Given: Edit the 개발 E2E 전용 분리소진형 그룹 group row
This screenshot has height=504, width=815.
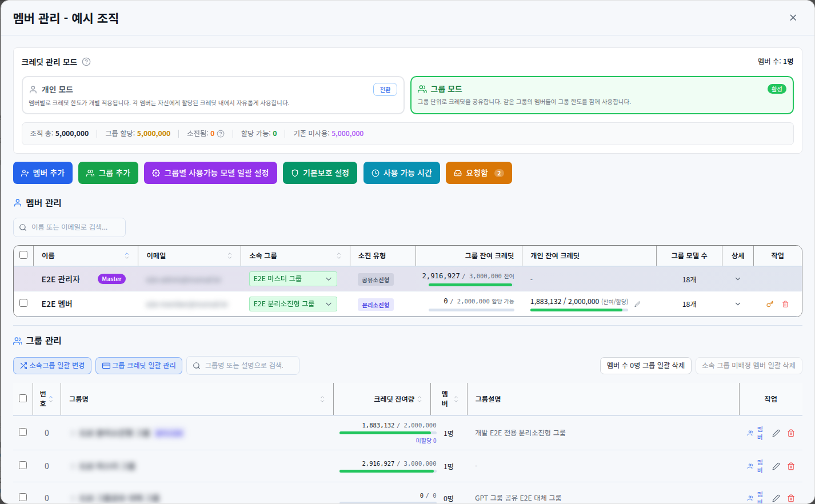Looking at the screenshot, I should (x=776, y=433).
